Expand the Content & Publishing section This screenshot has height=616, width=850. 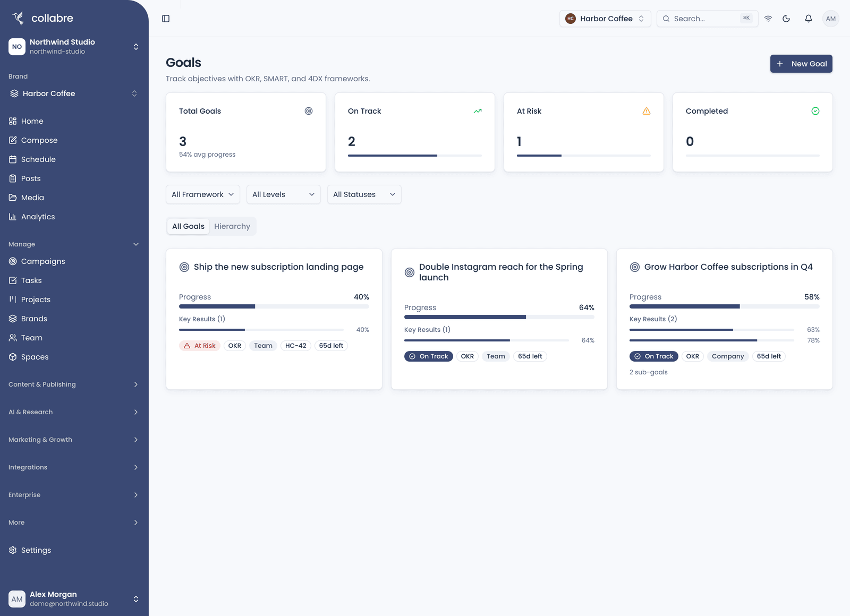(x=74, y=384)
